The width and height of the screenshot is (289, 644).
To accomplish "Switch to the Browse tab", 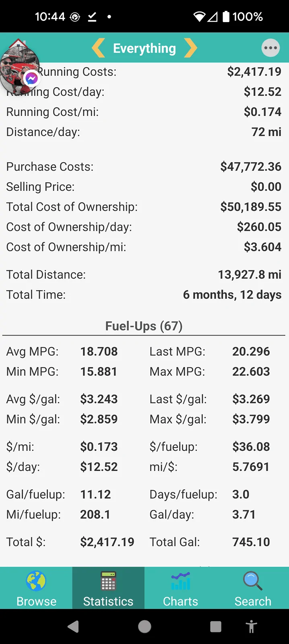I will pyautogui.click(x=36, y=588).
